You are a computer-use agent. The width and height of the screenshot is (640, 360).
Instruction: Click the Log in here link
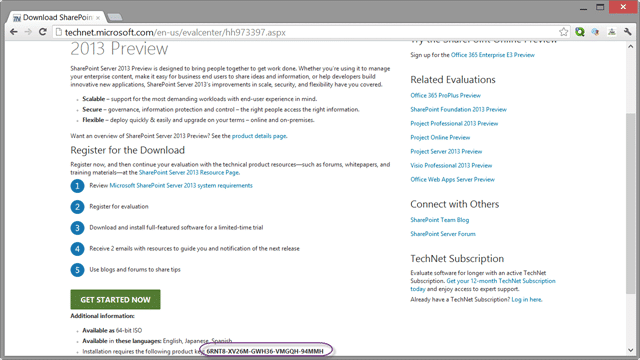(527, 300)
